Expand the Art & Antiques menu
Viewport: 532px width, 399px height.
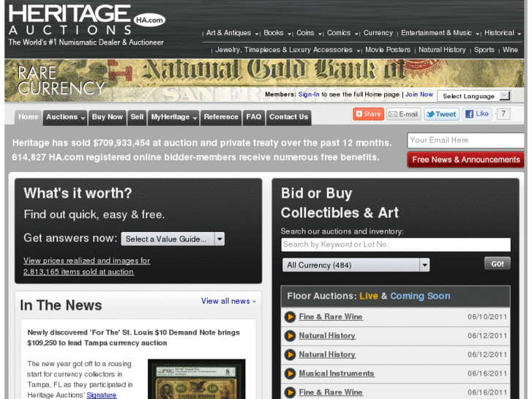(233, 33)
